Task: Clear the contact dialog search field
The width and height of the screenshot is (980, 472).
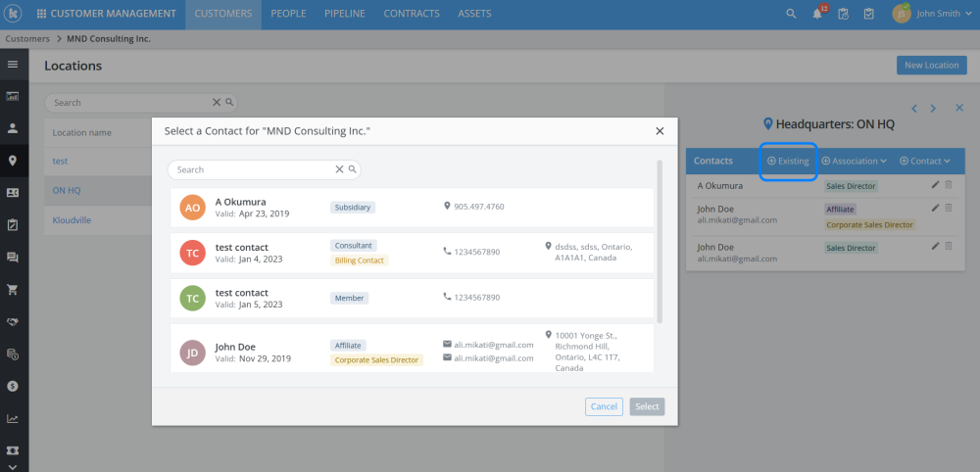Action: click(x=339, y=169)
